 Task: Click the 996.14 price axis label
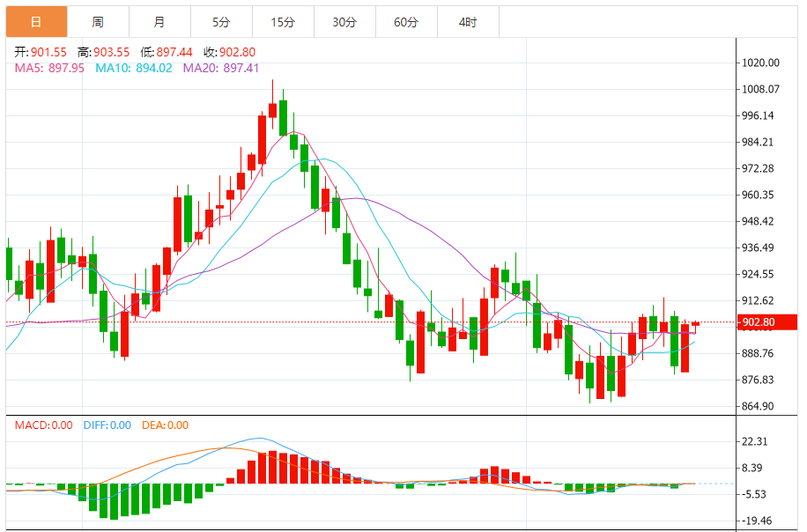click(758, 115)
